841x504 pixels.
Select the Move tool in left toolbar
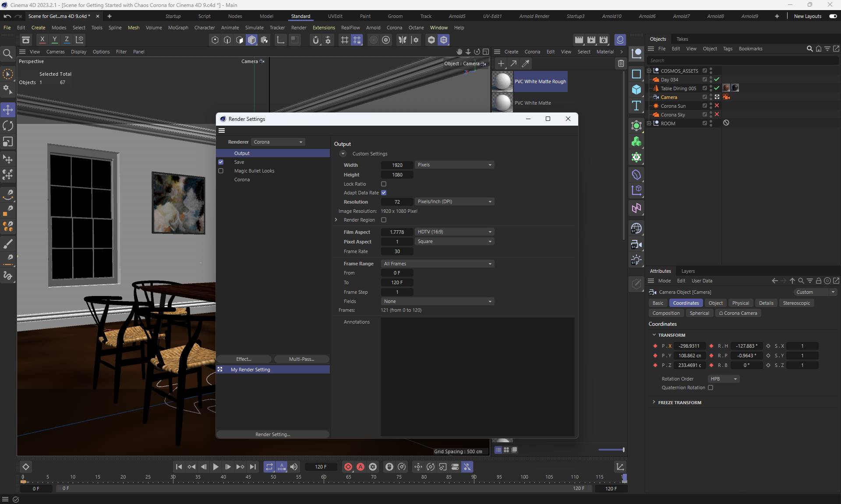[x=8, y=110]
